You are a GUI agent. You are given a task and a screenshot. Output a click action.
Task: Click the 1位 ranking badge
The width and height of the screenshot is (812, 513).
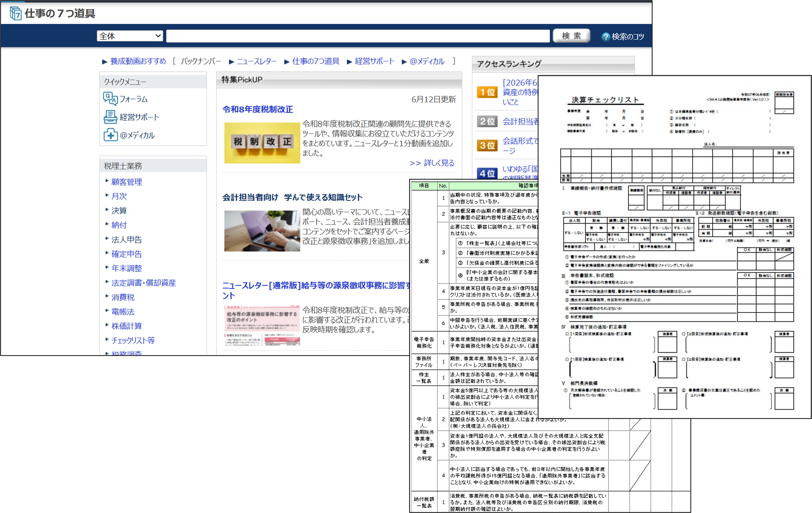coord(487,92)
